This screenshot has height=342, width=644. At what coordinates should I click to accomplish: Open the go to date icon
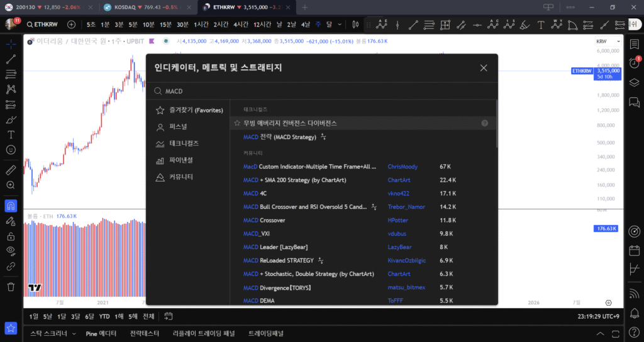click(x=169, y=317)
